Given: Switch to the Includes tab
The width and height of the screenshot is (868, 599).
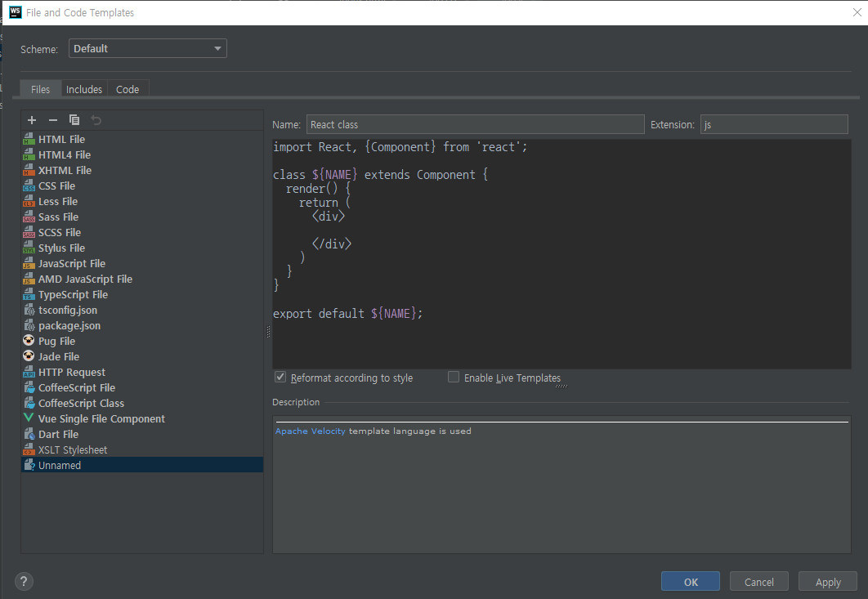Looking at the screenshot, I should [84, 89].
